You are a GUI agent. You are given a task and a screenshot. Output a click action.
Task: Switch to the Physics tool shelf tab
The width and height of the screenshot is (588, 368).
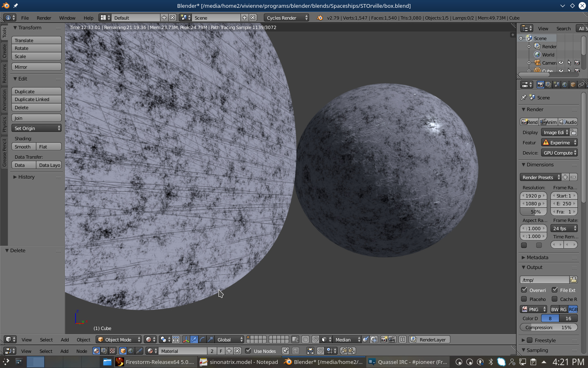point(4,124)
